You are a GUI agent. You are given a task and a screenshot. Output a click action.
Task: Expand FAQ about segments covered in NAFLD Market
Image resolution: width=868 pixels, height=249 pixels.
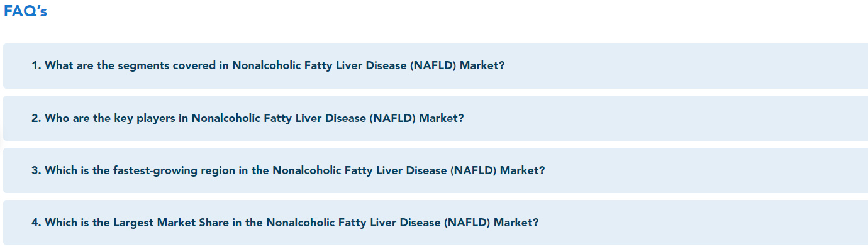click(x=435, y=66)
